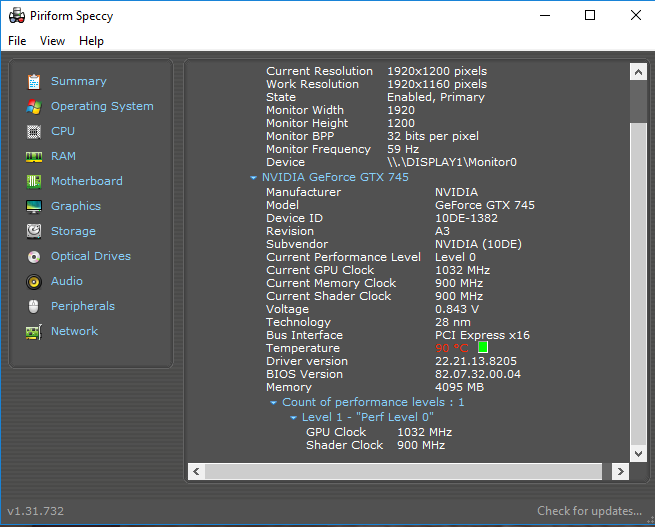The height and width of the screenshot is (527, 655).
Task: Select the Graphics section
Action: [x=76, y=206]
